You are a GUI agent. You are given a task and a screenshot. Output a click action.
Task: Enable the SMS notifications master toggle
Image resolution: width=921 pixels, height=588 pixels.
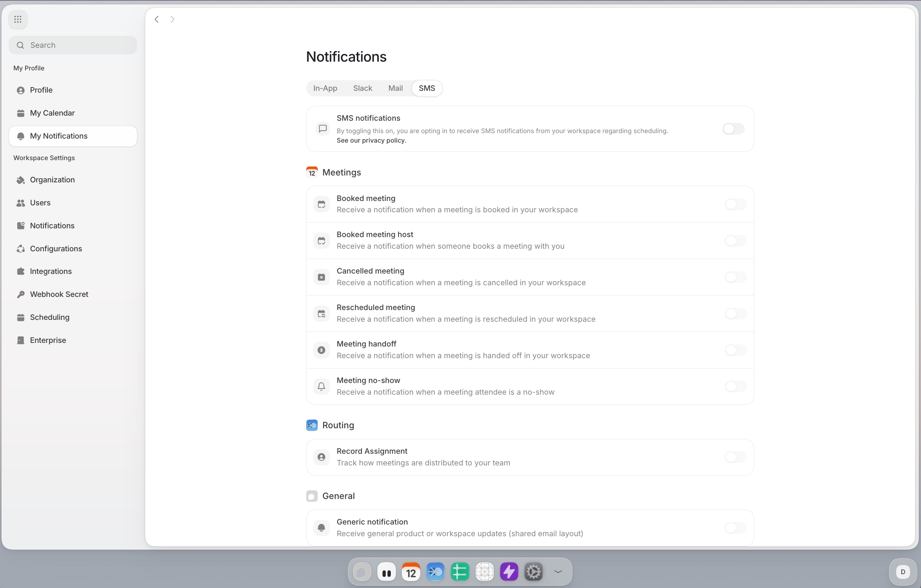point(733,129)
